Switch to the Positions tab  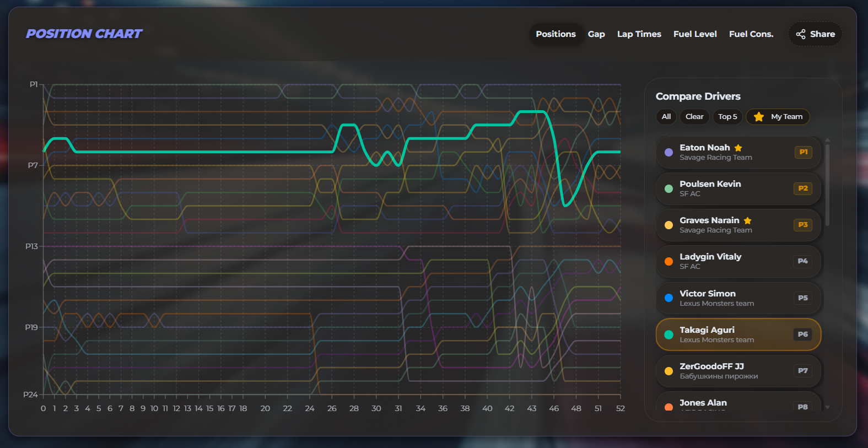(x=556, y=34)
